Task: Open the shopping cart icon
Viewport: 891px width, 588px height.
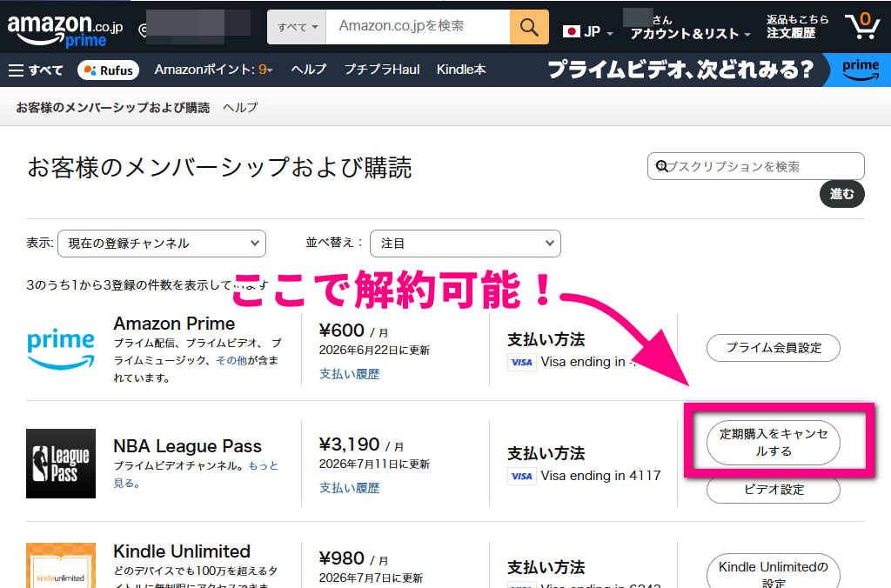Action: [862, 26]
